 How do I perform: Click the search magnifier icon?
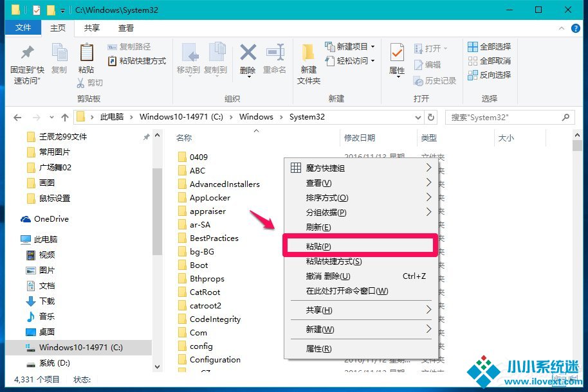pyautogui.click(x=566, y=118)
